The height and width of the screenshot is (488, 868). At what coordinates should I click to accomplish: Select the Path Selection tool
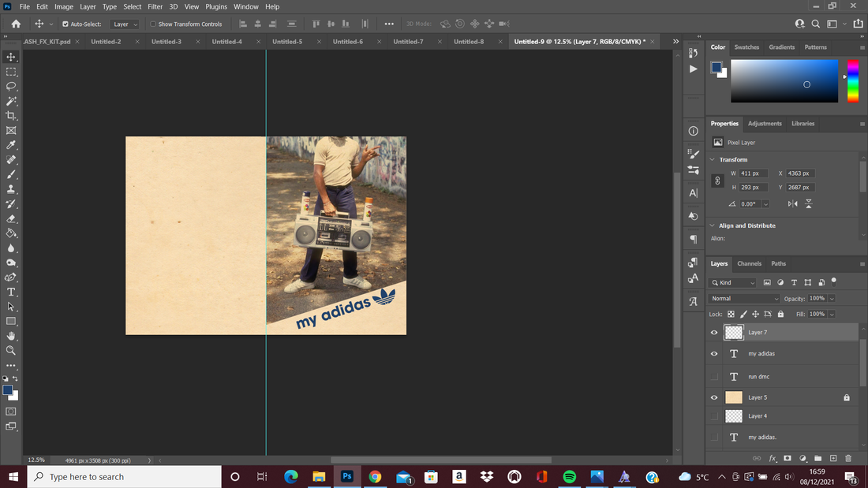11,307
